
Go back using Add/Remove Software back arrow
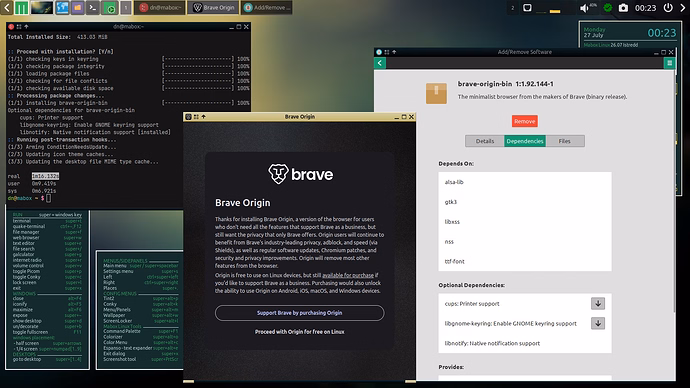coord(380,63)
